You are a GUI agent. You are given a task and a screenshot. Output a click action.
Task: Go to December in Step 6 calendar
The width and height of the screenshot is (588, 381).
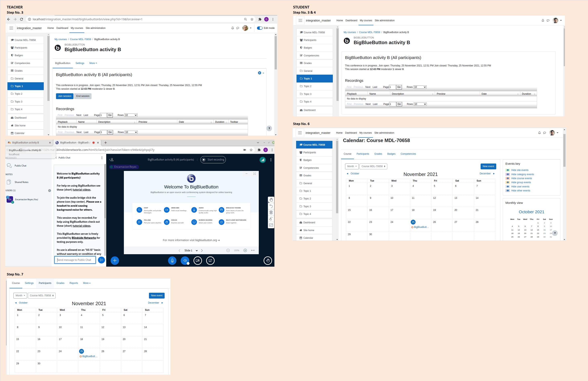coord(487,174)
